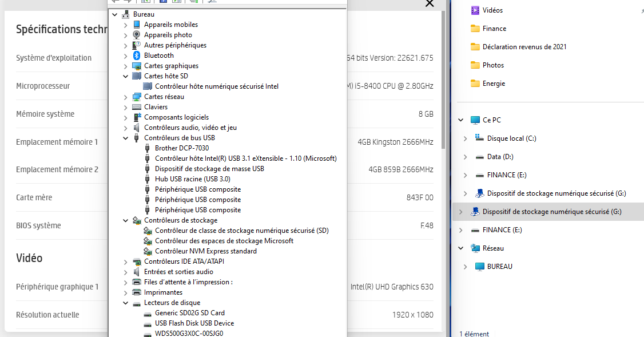Click the Vidéos folder icon in Explorer
The height and width of the screenshot is (337, 644).
tap(475, 10)
